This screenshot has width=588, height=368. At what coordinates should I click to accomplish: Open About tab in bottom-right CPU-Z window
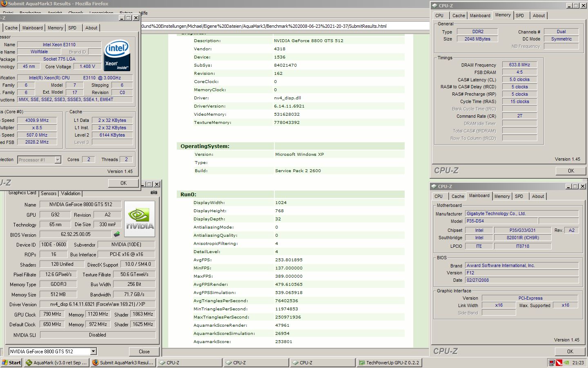538,196
